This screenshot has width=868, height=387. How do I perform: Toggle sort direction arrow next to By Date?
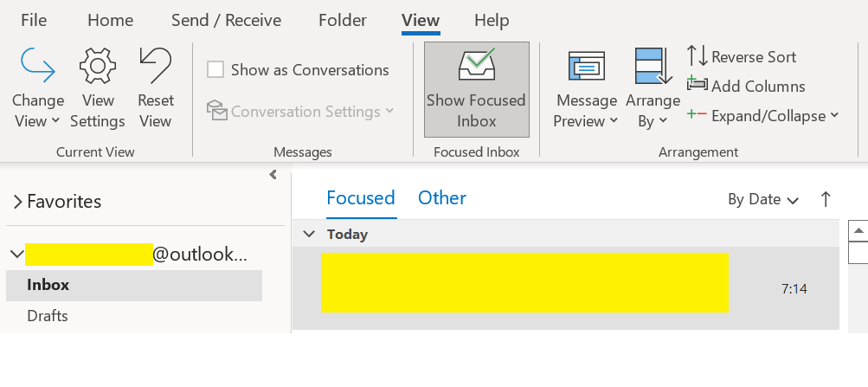(x=826, y=199)
